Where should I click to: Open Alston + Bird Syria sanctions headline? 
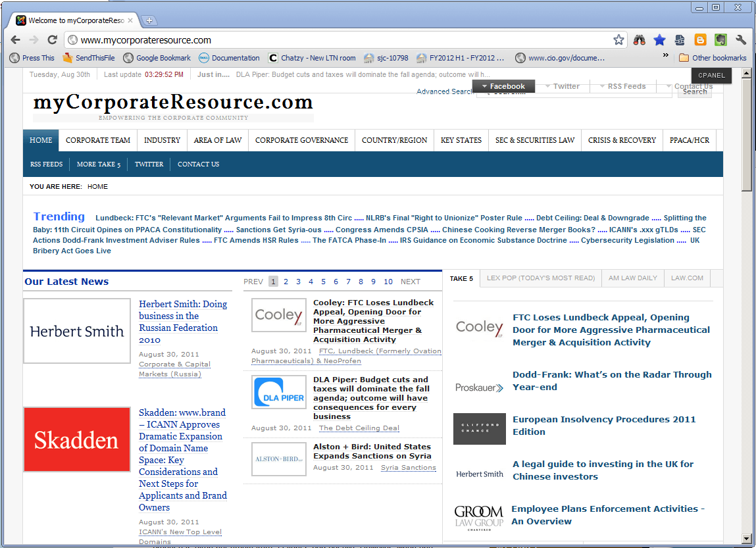click(372, 451)
